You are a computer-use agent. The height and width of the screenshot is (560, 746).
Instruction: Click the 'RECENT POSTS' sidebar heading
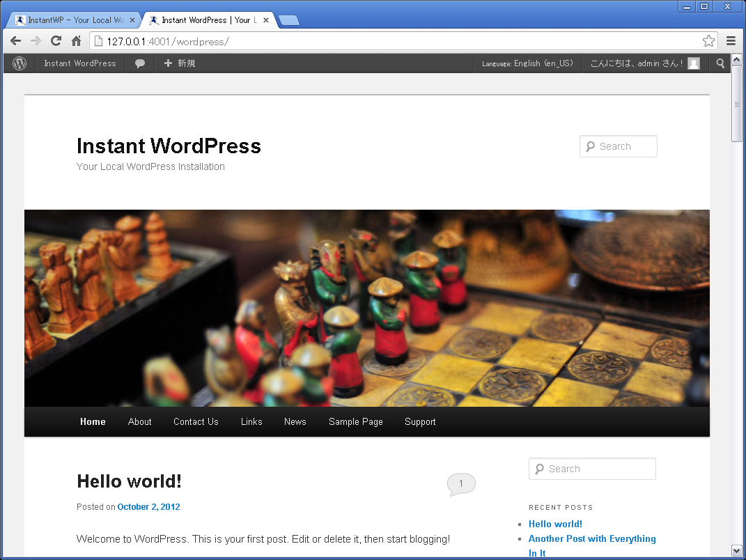click(x=561, y=507)
